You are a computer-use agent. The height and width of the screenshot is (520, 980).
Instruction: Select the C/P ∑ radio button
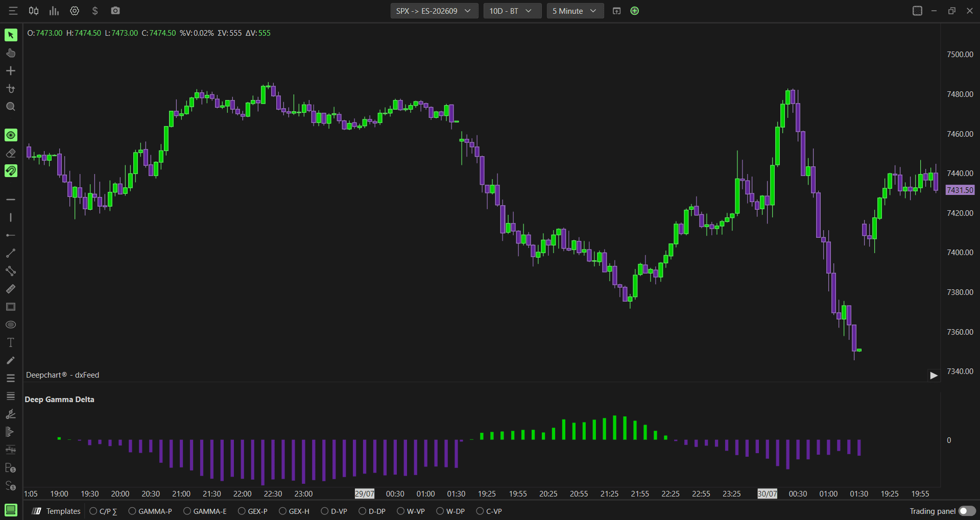pyautogui.click(x=93, y=511)
